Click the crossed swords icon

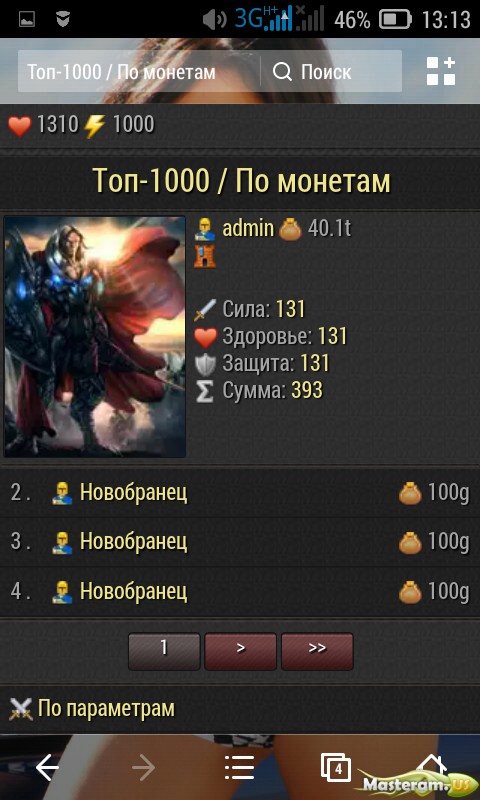pyautogui.click(x=21, y=709)
